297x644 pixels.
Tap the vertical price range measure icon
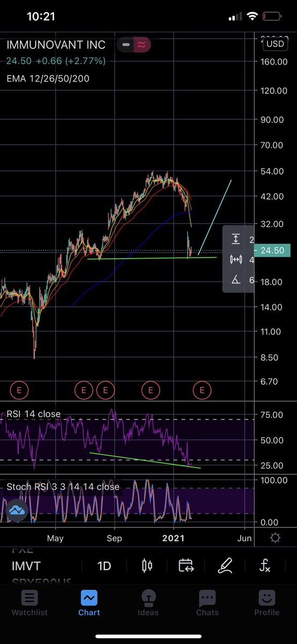click(235, 239)
